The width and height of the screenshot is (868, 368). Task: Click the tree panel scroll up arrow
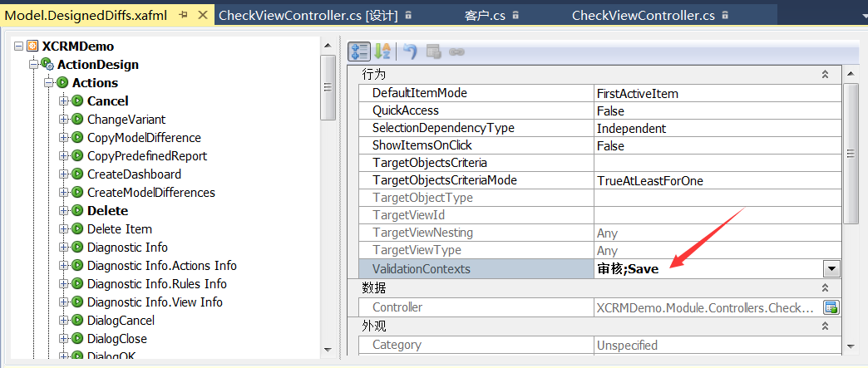point(328,46)
